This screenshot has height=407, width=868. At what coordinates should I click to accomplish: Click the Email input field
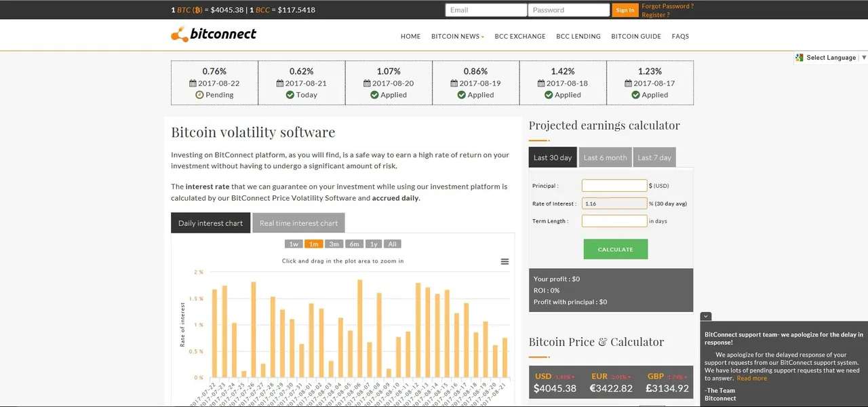pos(486,10)
